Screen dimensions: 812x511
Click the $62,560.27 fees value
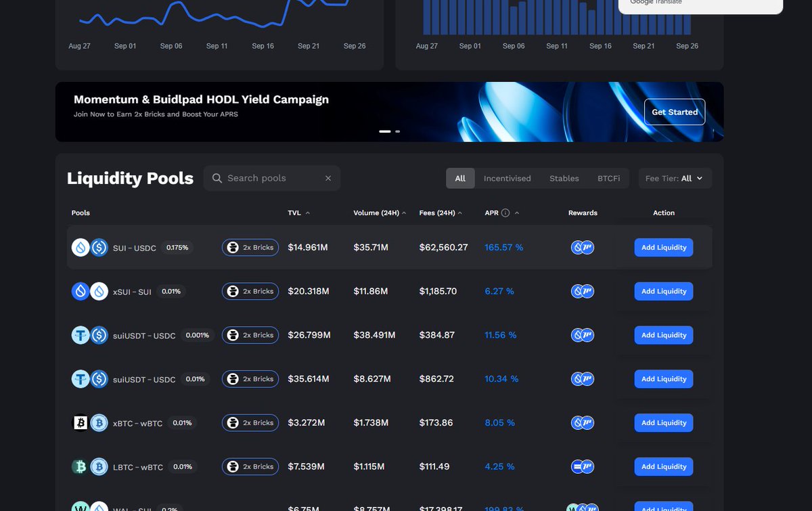click(x=443, y=248)
